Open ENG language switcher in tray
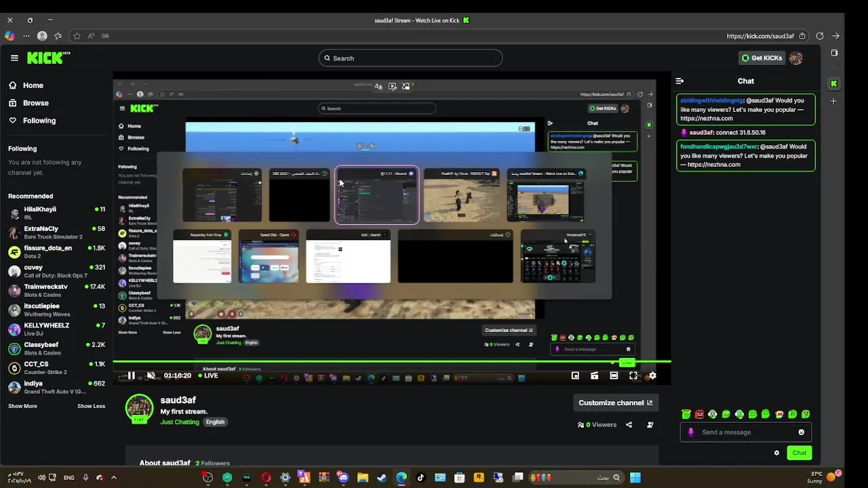The image size is (868, 488). click(x=69, y=477)
